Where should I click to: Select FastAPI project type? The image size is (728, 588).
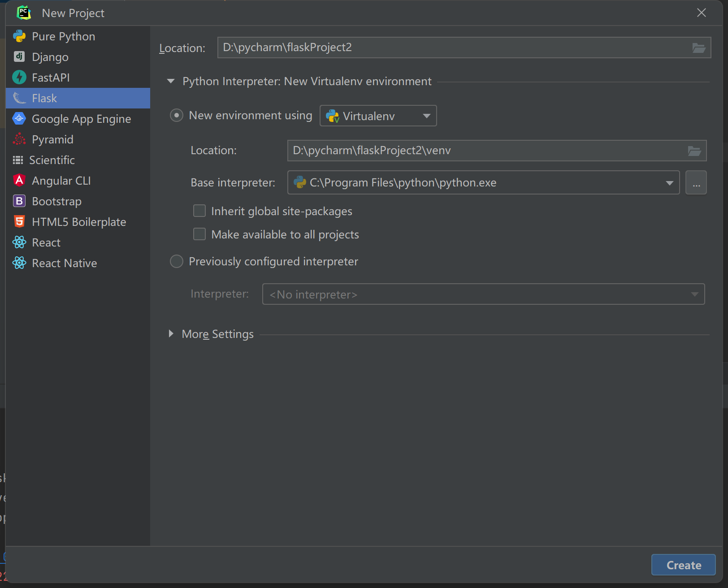coord(78,78)
